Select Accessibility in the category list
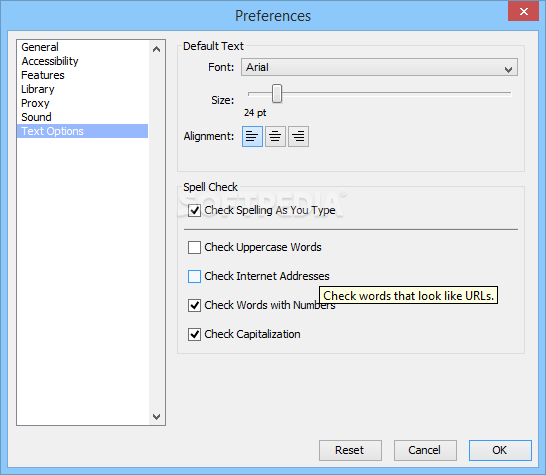This screenshot has width=546, height=475. (50, 61)
